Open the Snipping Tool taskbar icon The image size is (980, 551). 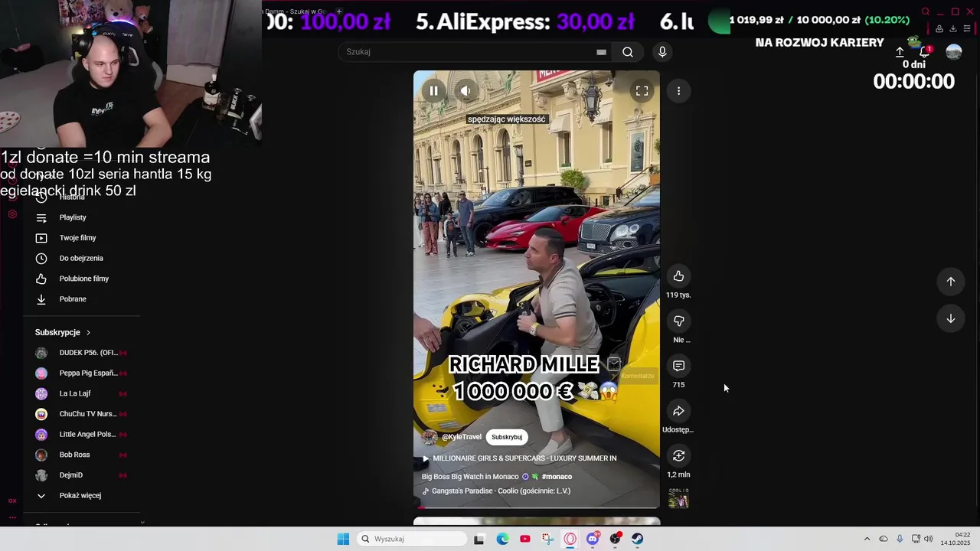[x=547, y=539]
